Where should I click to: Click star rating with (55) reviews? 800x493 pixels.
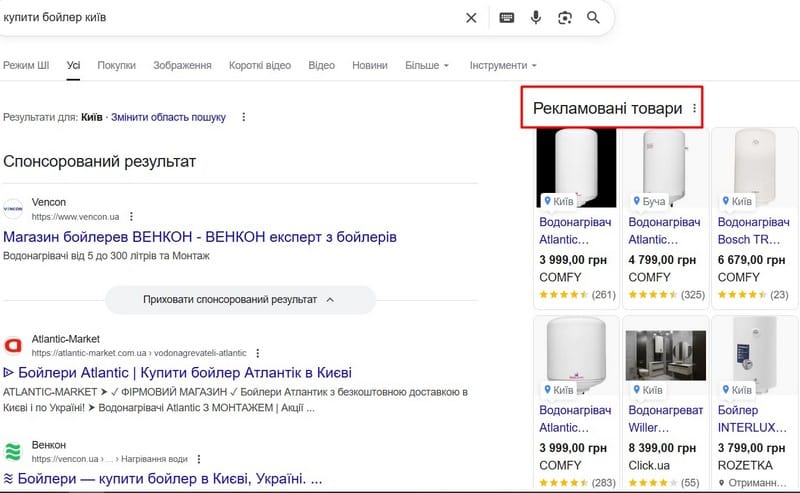click(x=664, y=482)
